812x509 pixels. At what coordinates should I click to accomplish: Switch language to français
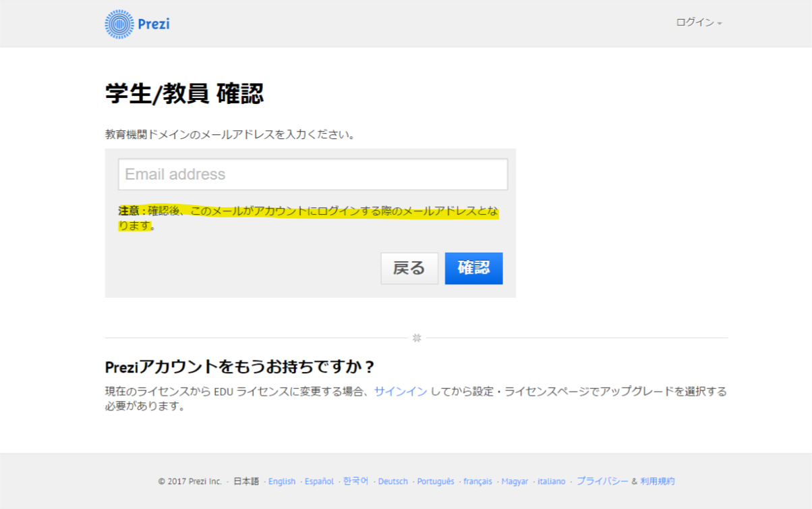477,481
